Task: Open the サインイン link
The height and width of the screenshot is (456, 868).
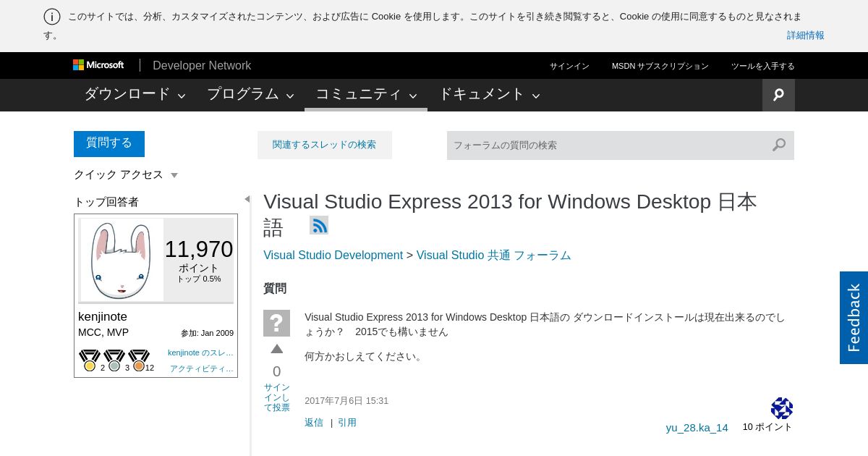Action: click(569, 66)
